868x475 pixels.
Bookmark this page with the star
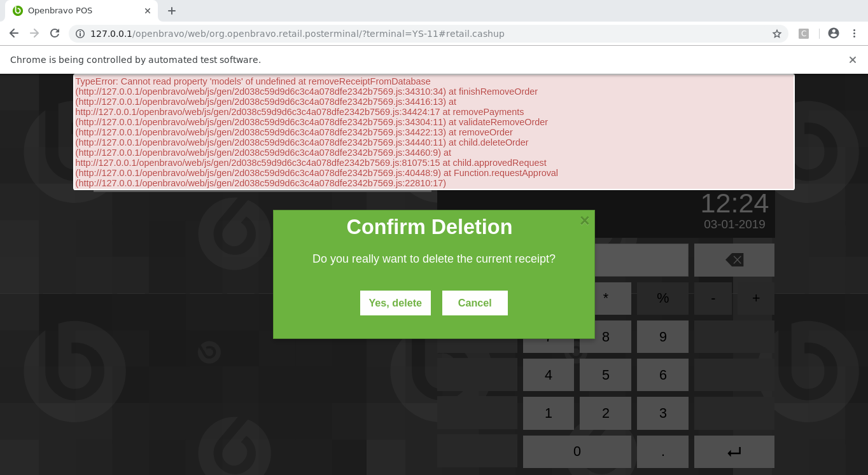(x=777, y=34)
